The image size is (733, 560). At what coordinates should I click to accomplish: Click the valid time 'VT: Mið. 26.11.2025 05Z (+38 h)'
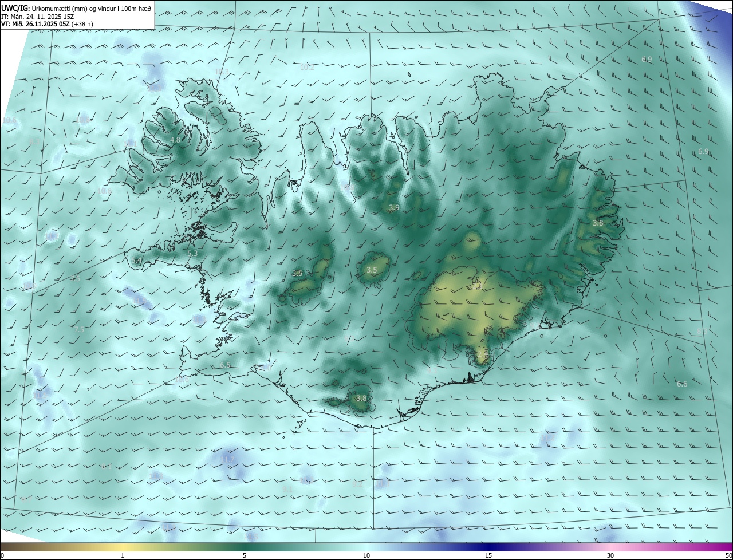coord(47,24)
